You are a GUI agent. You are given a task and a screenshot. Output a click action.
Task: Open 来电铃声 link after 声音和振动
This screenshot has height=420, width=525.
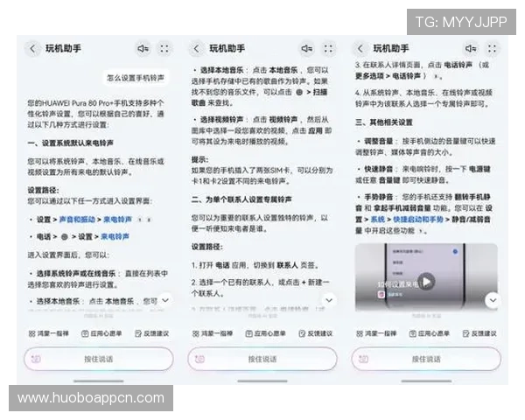click(x=117, y=220)
